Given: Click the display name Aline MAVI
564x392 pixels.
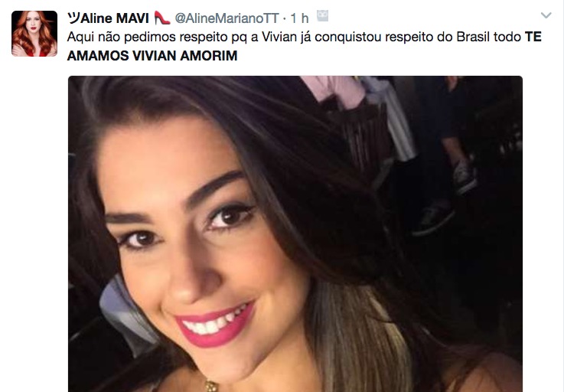Looking at the screenshot, I should (114, 18).
